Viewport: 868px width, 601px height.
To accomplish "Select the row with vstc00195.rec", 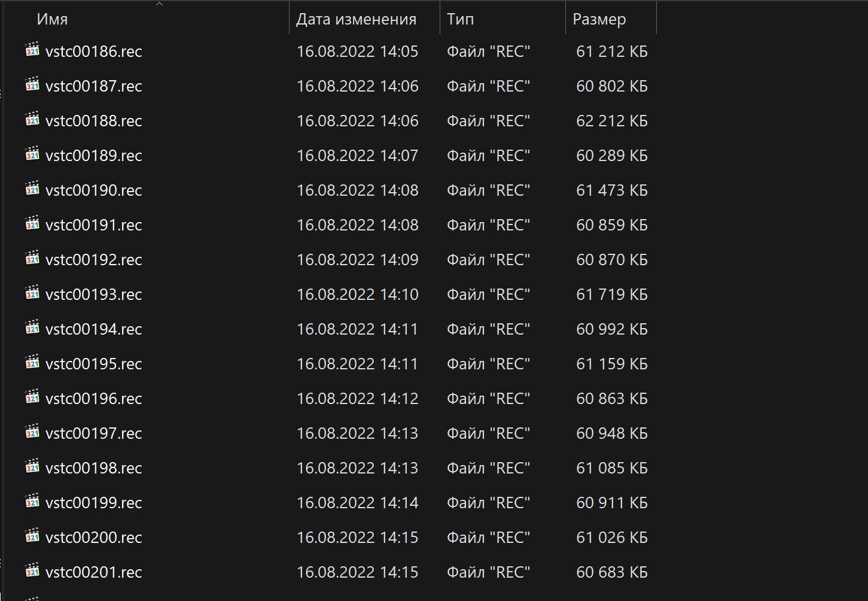I will (93, 364).
